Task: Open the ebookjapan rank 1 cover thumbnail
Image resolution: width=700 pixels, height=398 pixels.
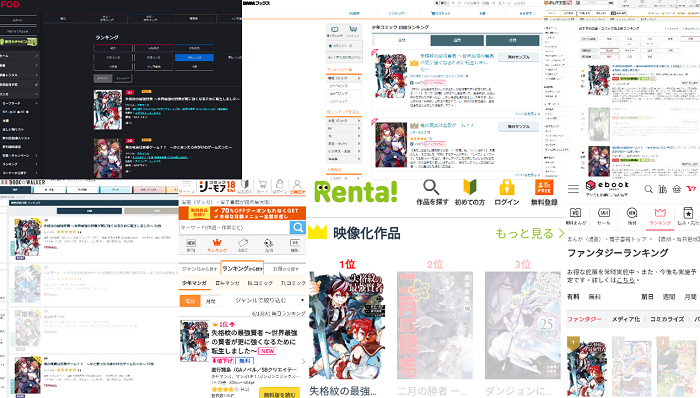Action: tap(587, 366)
